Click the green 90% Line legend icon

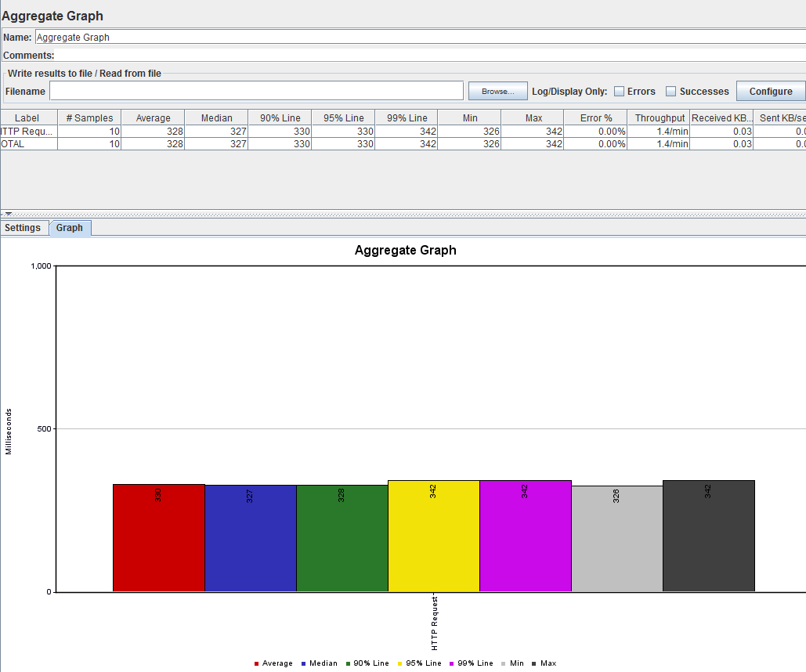click(x=348, y=664)
